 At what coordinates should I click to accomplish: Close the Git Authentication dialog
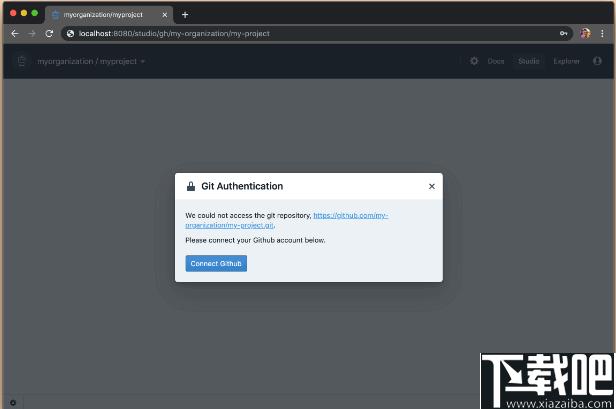click(432, 186)
